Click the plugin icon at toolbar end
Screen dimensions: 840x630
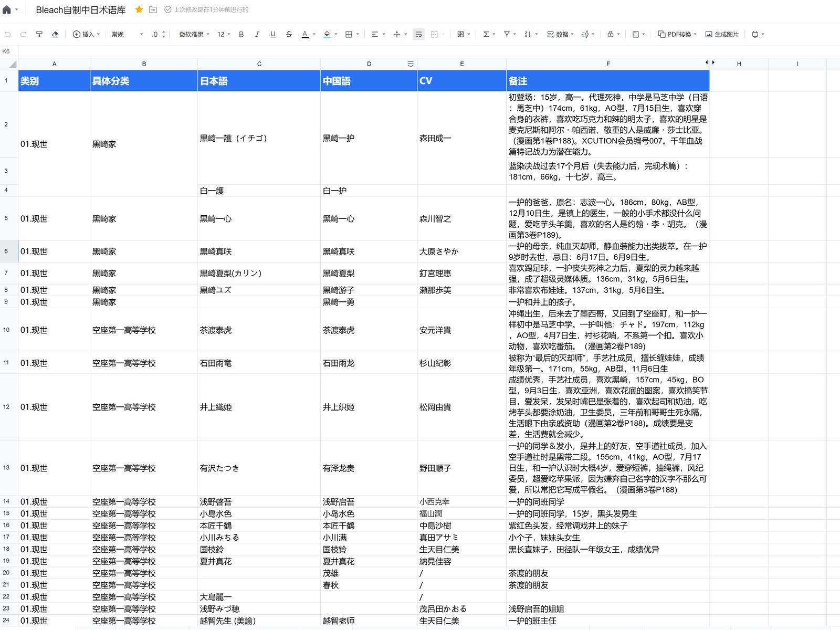(x=755, y=34)
